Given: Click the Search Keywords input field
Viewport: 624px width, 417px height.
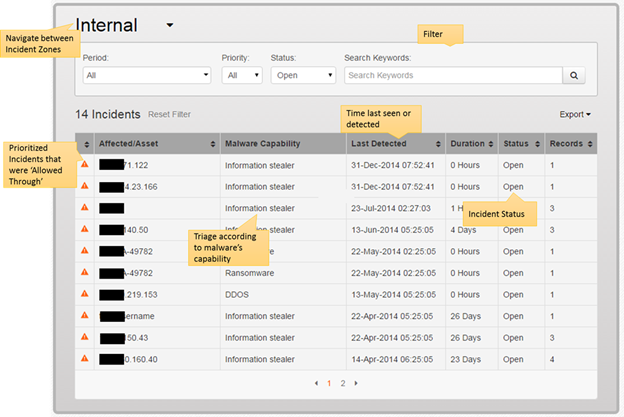Looking at the screenshot, I should click(452, 75).
